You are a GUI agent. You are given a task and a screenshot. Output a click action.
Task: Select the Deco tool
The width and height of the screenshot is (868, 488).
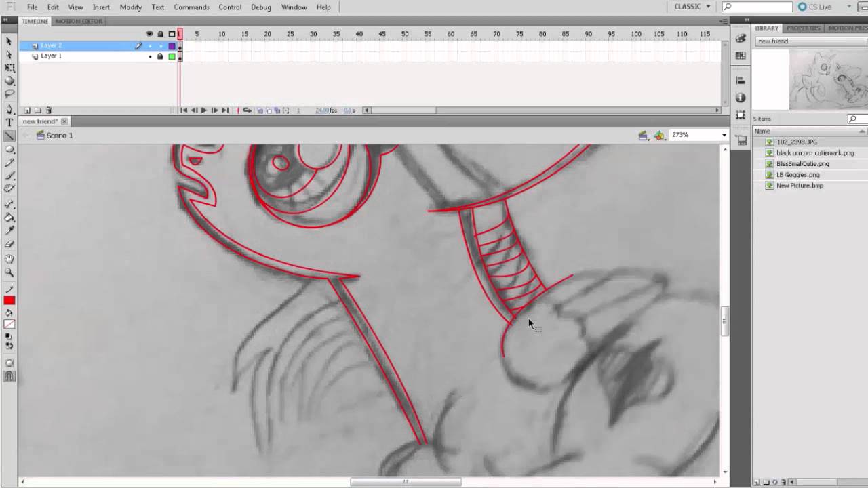9,189
